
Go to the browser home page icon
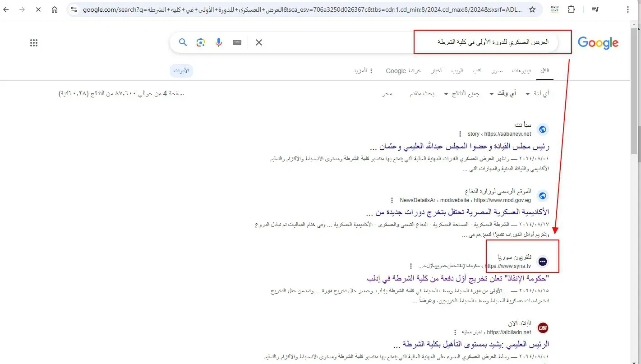[54, 9]
